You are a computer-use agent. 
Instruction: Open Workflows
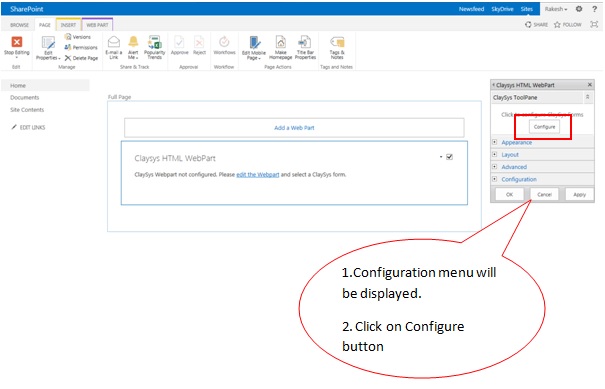(x=224, y=46)
